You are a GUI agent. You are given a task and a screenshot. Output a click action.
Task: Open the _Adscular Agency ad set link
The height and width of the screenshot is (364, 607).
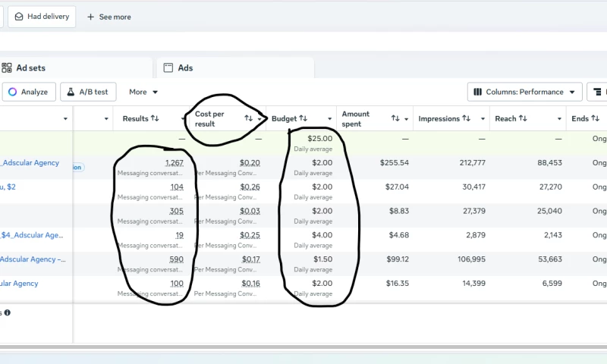pos(30,163)
